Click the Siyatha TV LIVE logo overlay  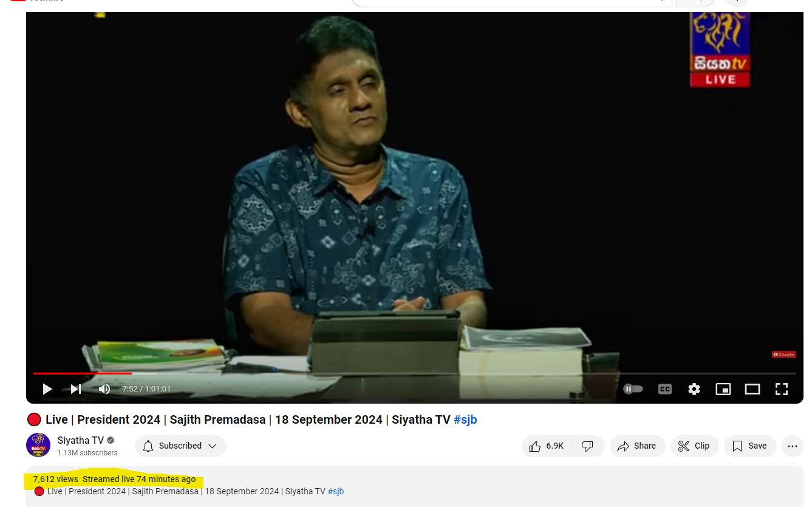[x=720, y=50]
